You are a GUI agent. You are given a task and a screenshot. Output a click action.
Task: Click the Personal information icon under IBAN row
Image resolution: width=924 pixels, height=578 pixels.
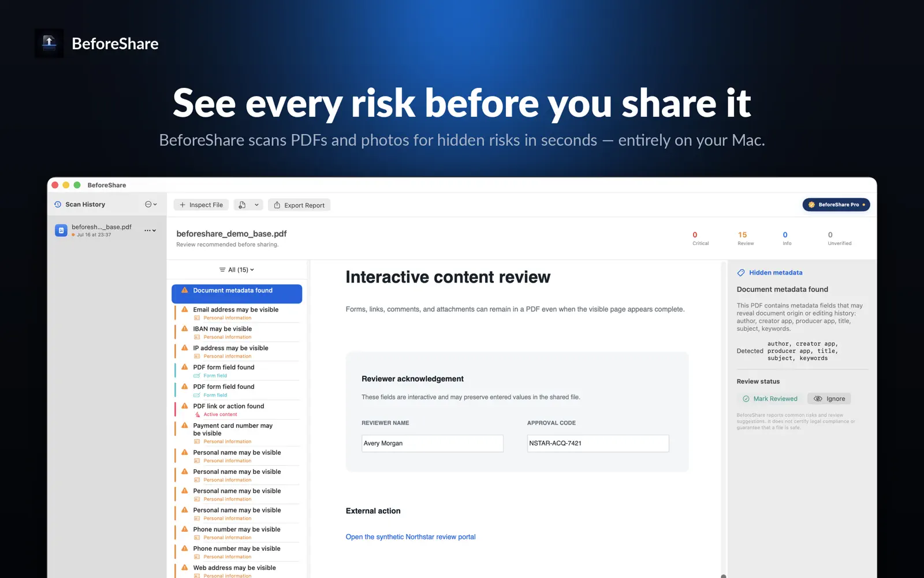click(x=197, y=337)
